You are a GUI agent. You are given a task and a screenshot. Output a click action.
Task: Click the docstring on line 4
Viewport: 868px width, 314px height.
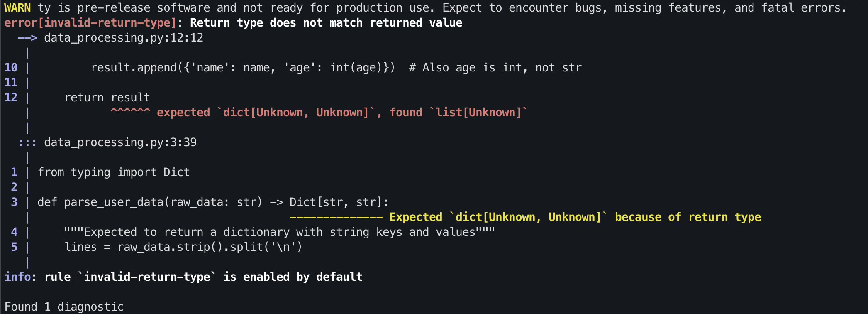pyautogui.click(x=280, y=232)
